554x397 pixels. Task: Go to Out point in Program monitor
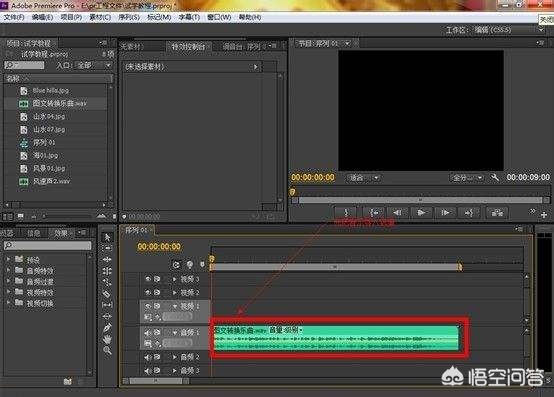pyautogui.click(x=469, y=213)
